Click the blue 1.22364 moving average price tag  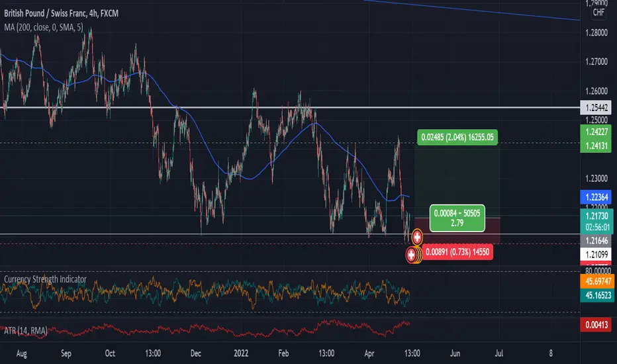point(596,197)
